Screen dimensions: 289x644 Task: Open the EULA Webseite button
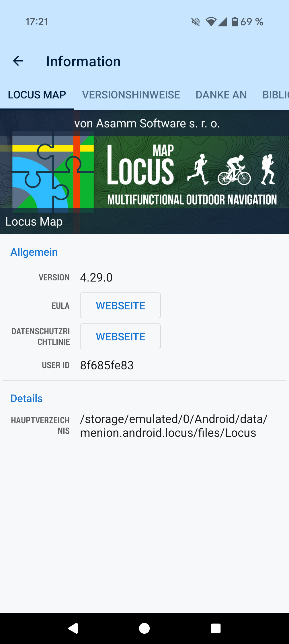[120, 306]
